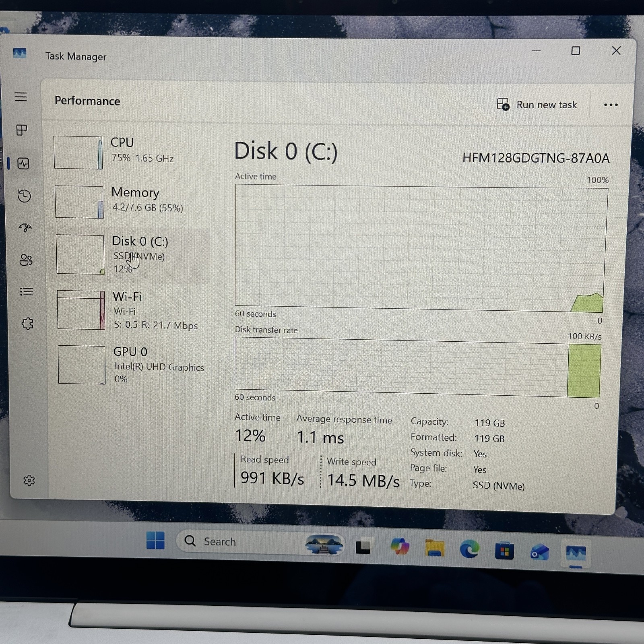Open the Windows Start button
The height and width of the screenshot is (644, 644).
[155, 540]
